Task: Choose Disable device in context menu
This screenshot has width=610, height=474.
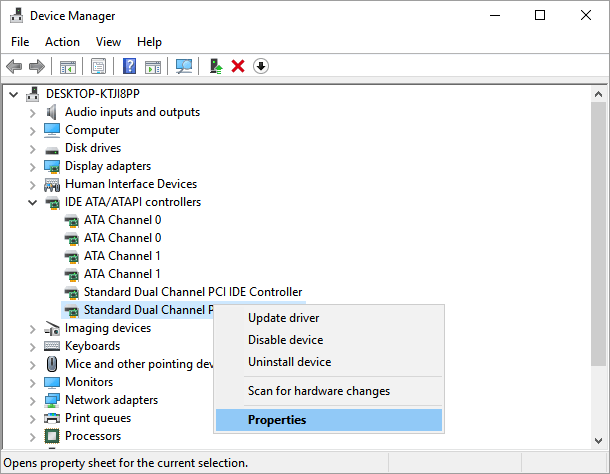Action: tap(285, 340)
